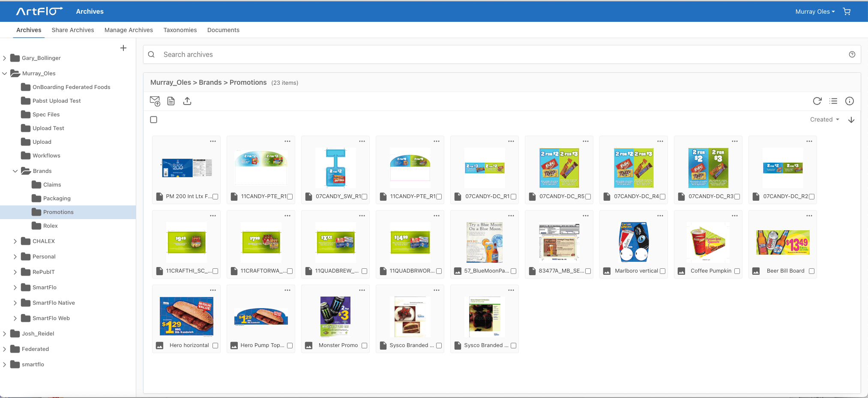Switch to the Documents tab
Viewport: 868px width, 398px height.
click(223, 30)
